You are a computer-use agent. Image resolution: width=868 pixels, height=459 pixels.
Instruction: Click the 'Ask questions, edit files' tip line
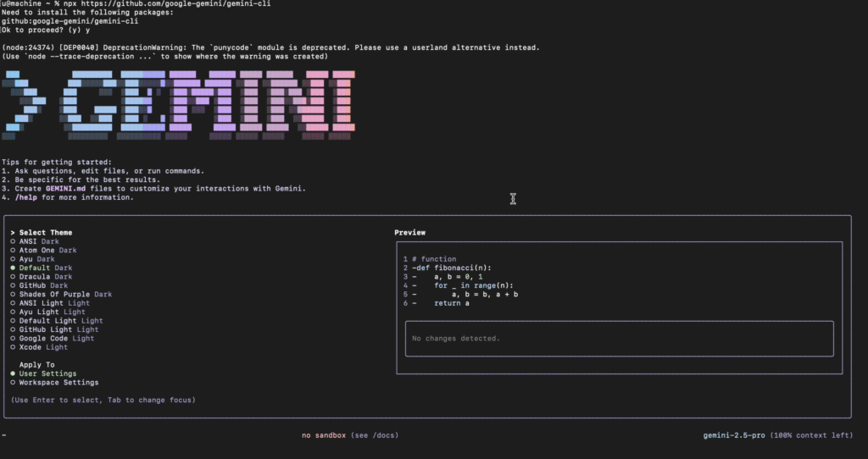coord(103,171)
